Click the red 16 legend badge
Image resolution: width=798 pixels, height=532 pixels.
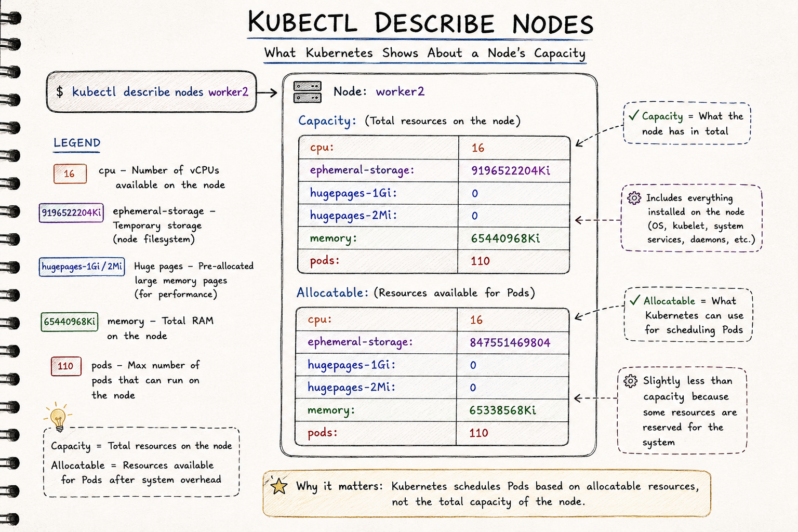tap(70, 174)
